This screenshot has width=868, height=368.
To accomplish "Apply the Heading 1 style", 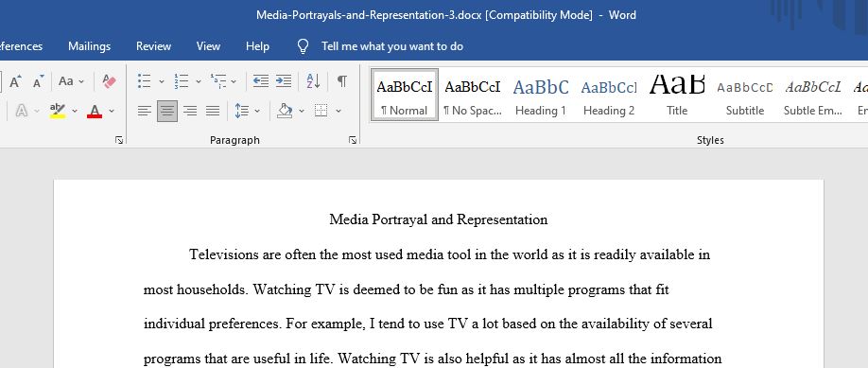I will click(x=540, y=95).
